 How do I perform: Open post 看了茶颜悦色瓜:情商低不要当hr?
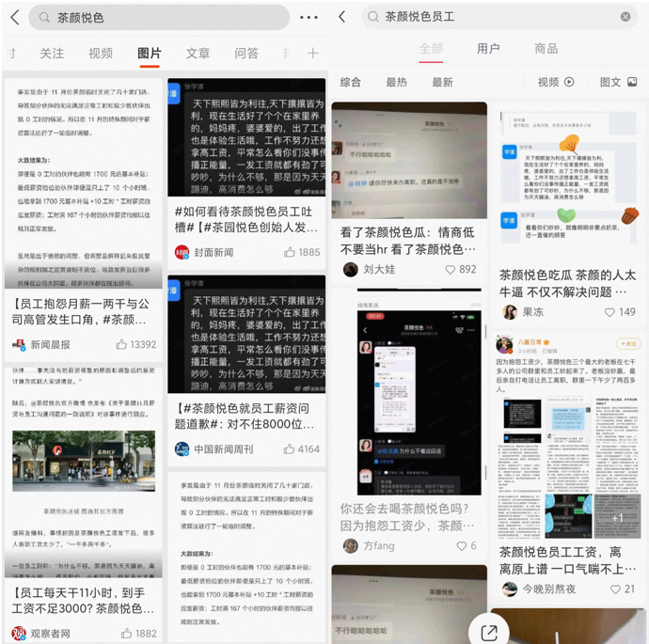[x=408, y=241]
